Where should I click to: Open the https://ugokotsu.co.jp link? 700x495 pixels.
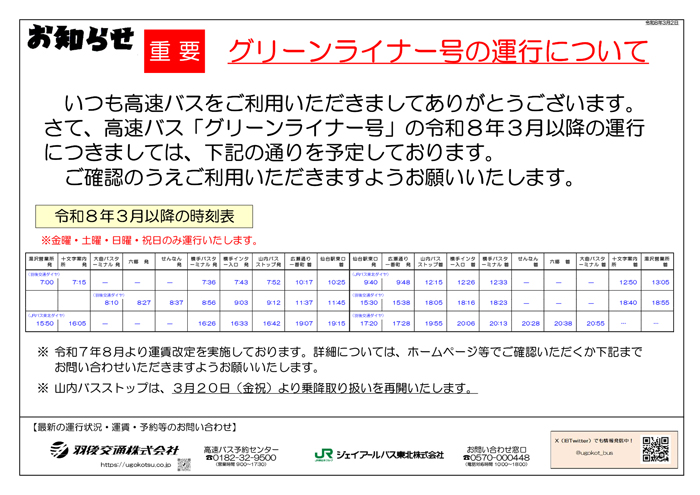tap(135, 465)
